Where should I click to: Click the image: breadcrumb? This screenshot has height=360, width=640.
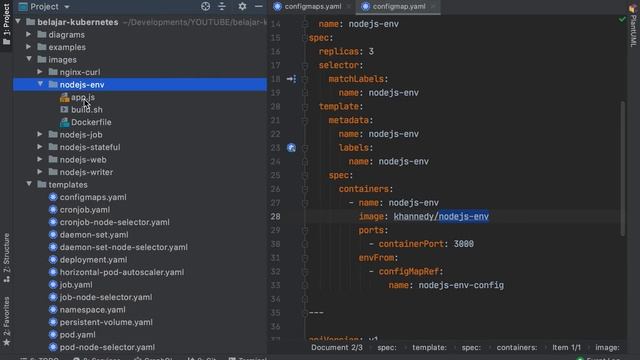click(x=607, y=348)
